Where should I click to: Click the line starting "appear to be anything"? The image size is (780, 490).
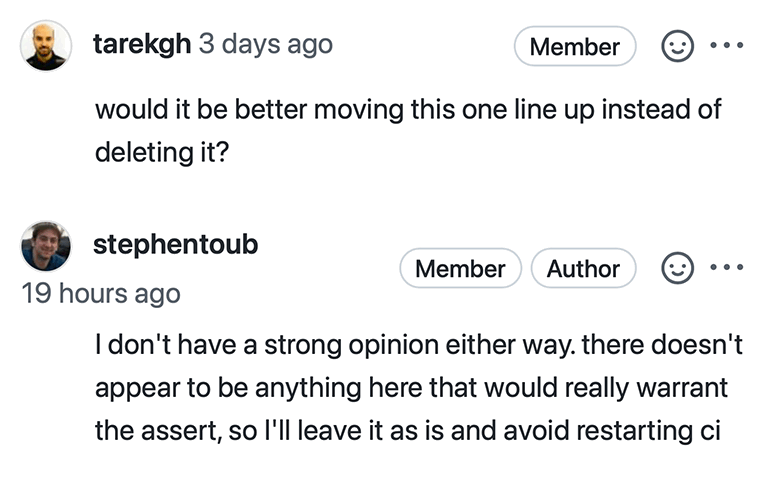[411, 389]
